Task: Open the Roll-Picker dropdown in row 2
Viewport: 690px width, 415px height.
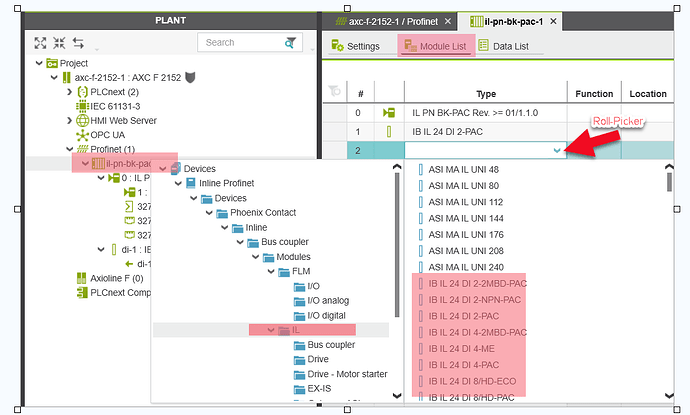Action: [x=557, y=149]
